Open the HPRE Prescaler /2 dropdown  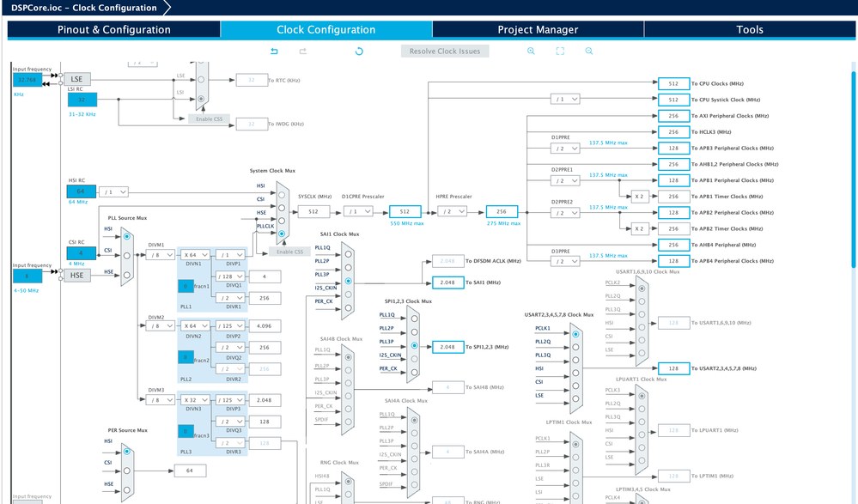point(452,211)
